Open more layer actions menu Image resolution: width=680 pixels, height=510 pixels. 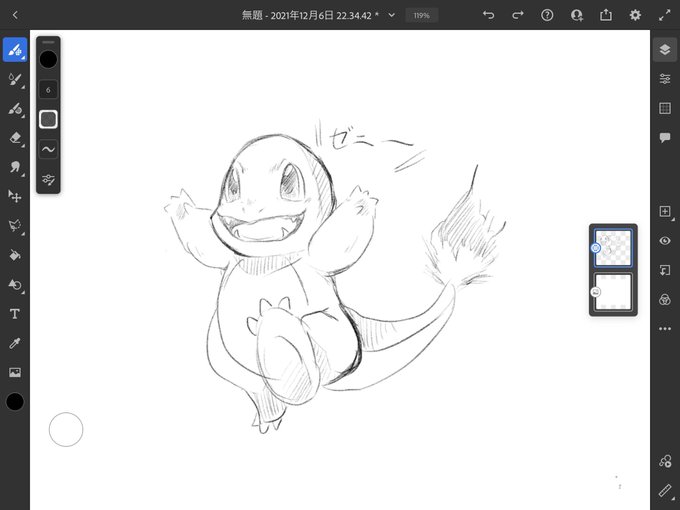pos(665,329)
